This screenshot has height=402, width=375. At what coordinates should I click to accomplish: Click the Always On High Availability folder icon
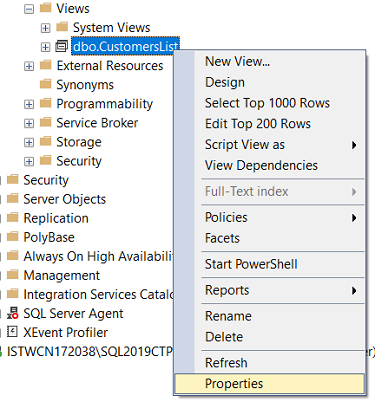[x=13, y=255]
